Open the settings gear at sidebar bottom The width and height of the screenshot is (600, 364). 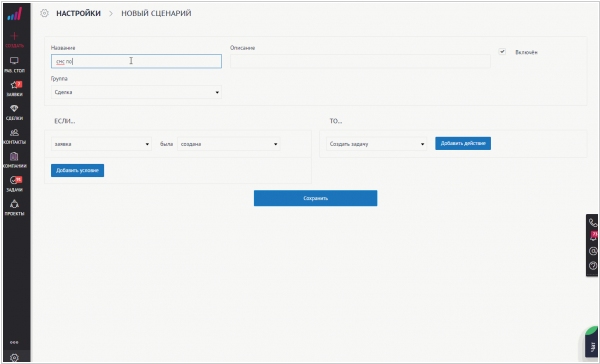14,357
